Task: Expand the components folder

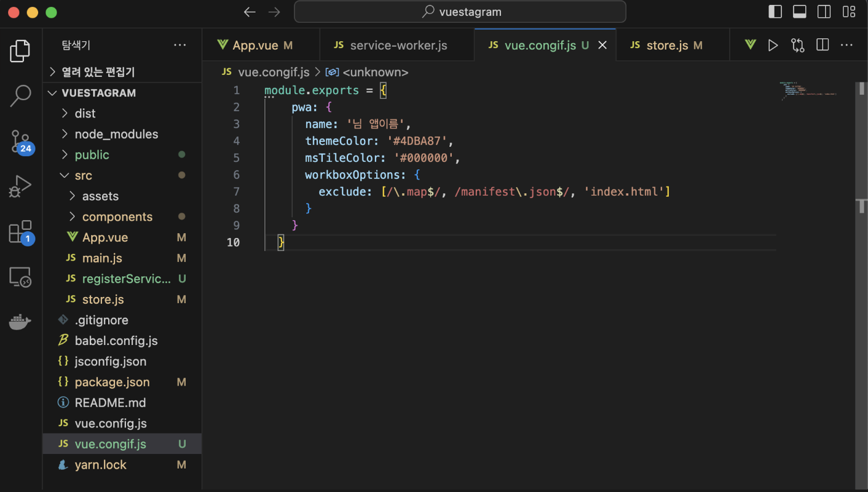Action: 122,216
